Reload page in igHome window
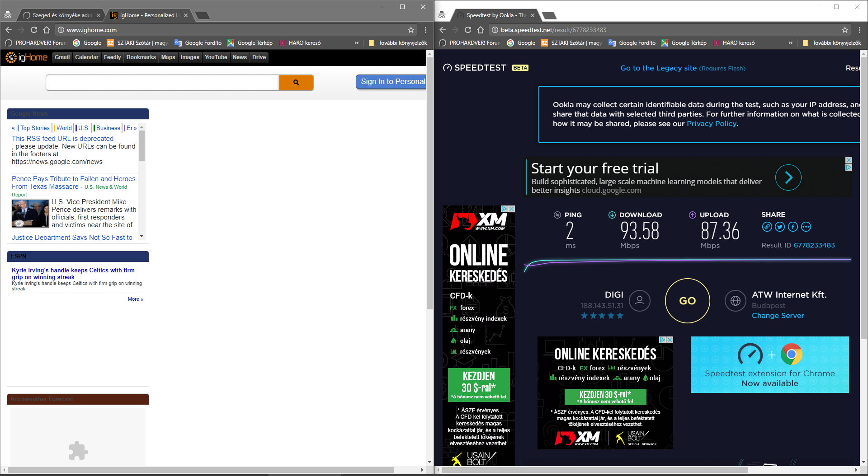868x476 pixels. [34, 30]
